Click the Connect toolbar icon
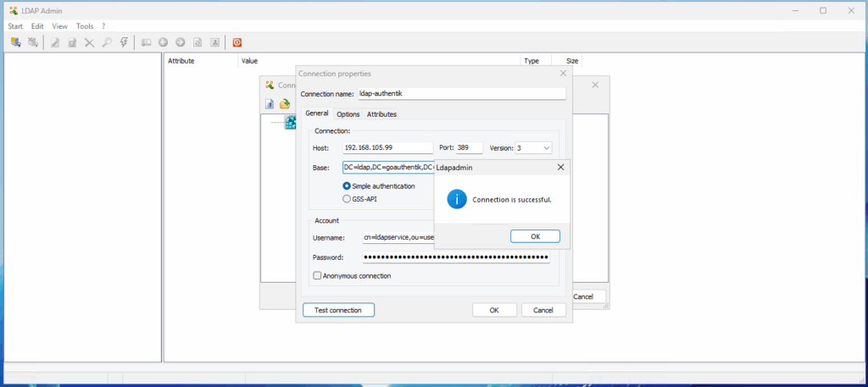 click(15, 41)
